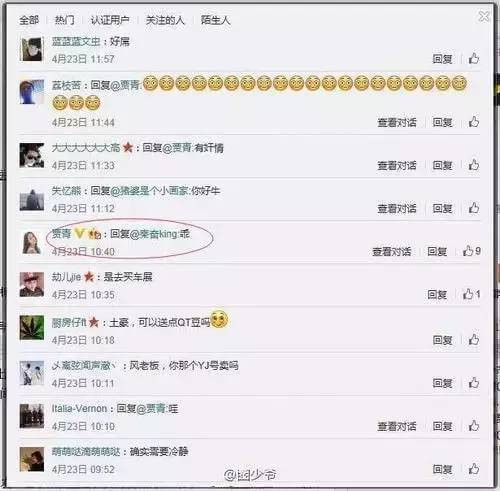Select the 关注的人 filter tab
Screen dimensions: 500x491
[x=165, y=20]
